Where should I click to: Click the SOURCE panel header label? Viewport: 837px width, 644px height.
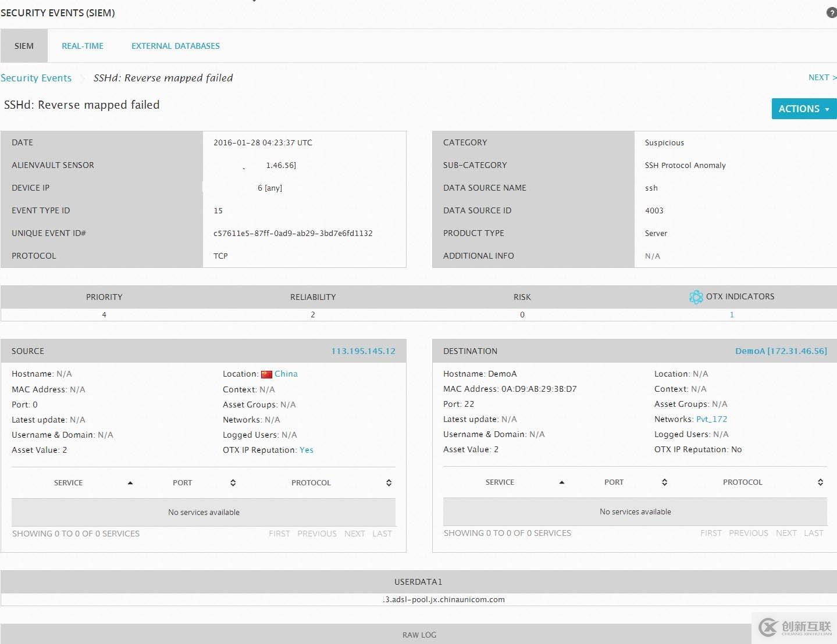tap(28, 351)
